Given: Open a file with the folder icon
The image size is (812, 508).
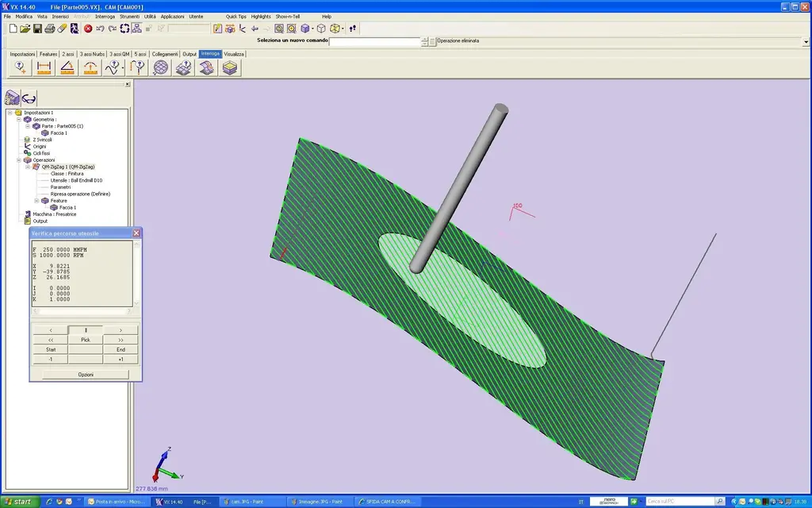Looking at the screenshot, I should pyautogui.click(x=25, y=29).
